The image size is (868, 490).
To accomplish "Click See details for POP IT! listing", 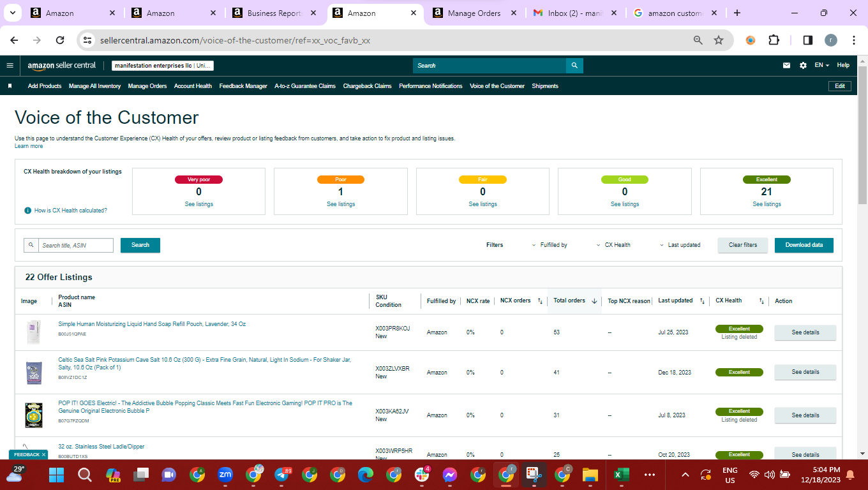I will 805,415.
